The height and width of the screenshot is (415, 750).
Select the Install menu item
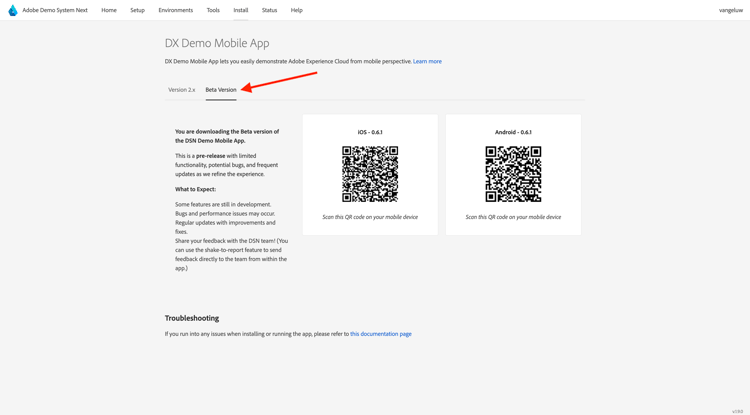pyautogui.click(x=241, y=10)
